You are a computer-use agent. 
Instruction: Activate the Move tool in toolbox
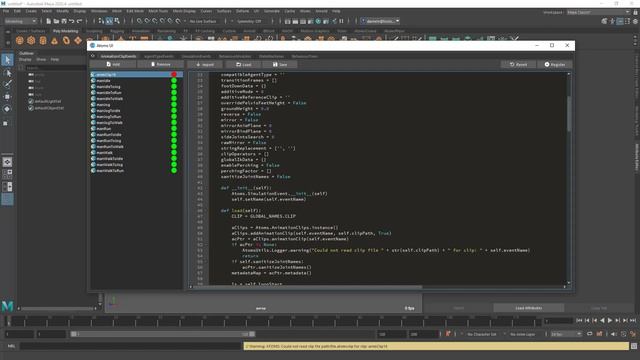[7, 97]
